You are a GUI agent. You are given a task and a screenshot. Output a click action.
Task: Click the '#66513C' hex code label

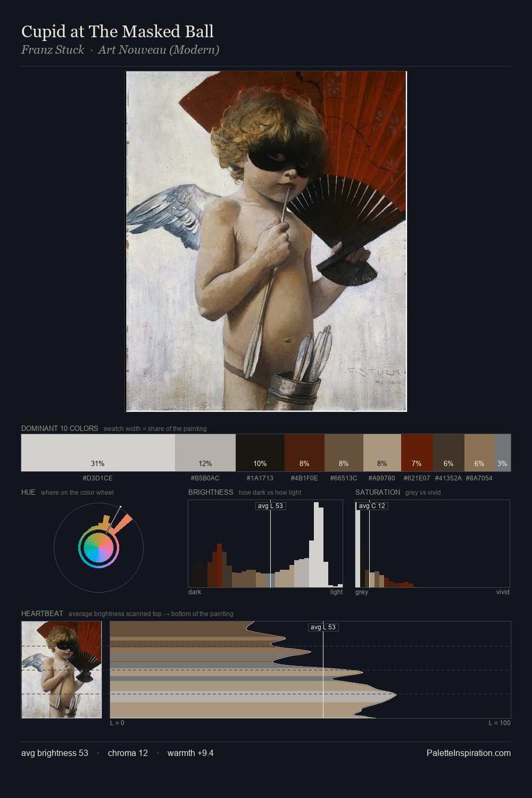click(x=344, y=478)
